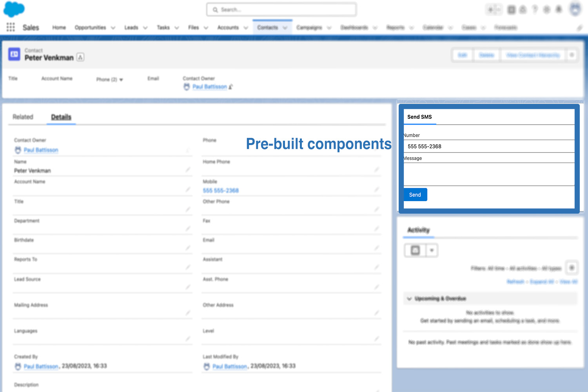This screenshot has height=392, width=588.
Task: Edit the Lead Source field pencil icon
Action: [x=187, y=286]
